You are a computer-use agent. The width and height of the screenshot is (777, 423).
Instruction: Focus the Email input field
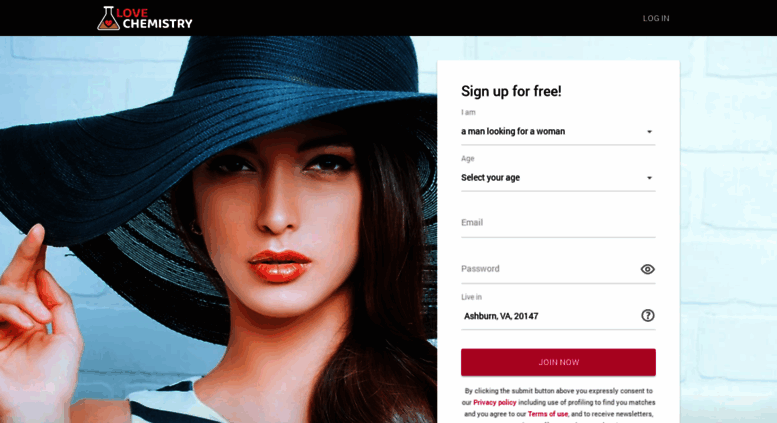[558, 223]
